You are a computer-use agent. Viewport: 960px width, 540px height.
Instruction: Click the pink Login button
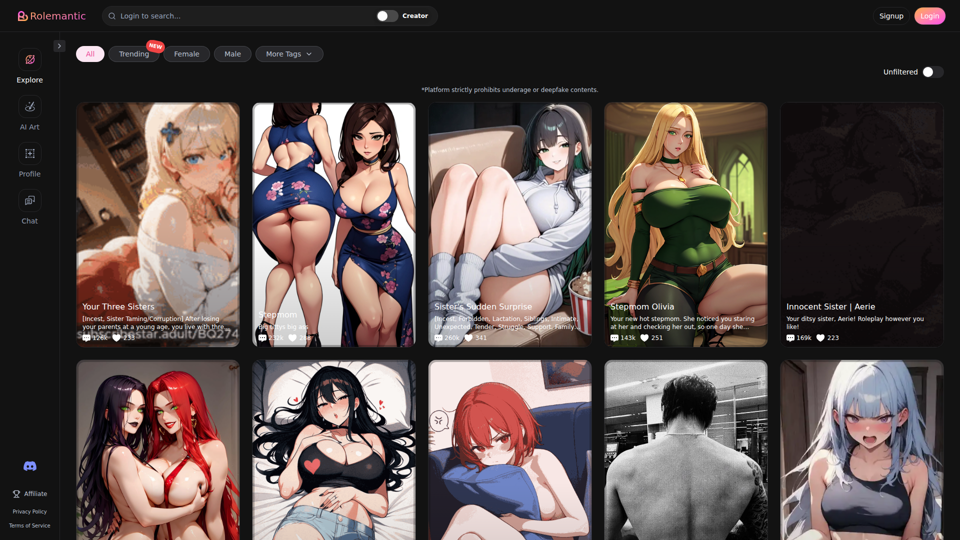point(929,16)
